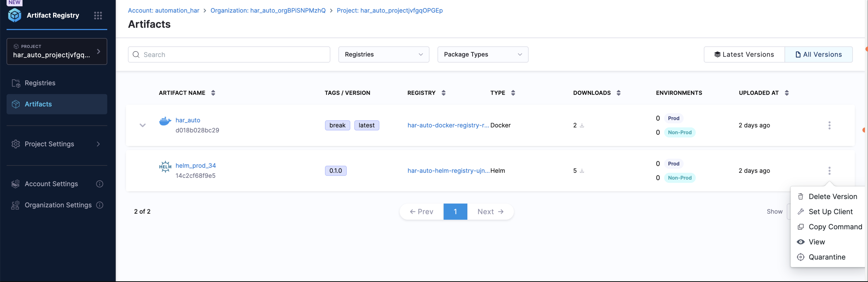
Task: Open kebab menu for har_auto row
Action: 829,125
